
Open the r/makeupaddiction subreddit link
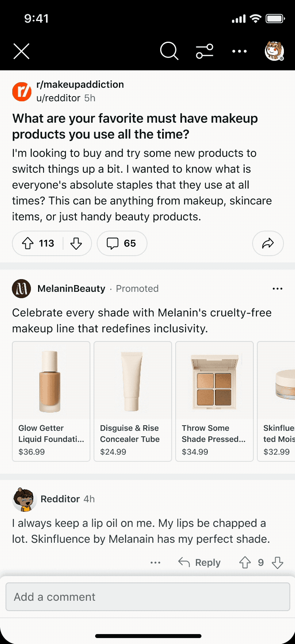80,85
